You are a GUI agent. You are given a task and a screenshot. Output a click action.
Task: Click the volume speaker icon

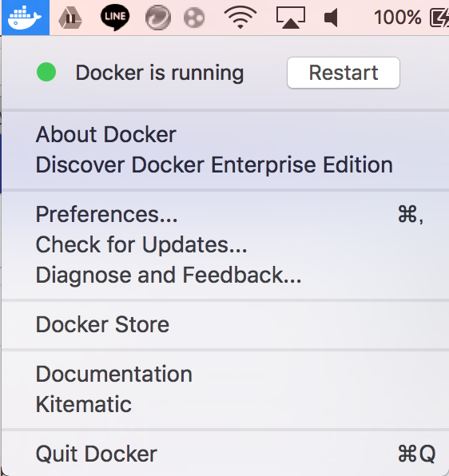331,18
